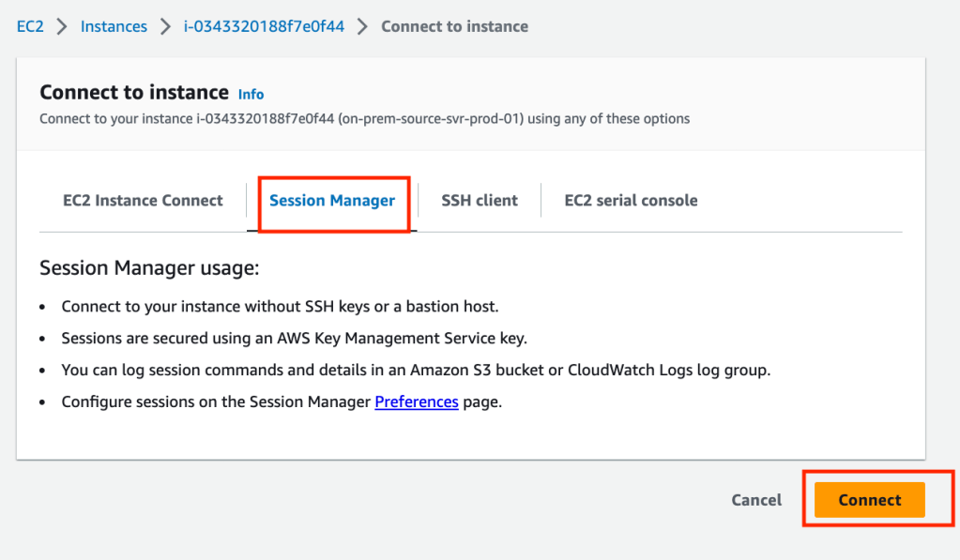Go to the Instances breadcrumb
The height and width of the screenshot is (560, 960).
click(x=114, y=26)
